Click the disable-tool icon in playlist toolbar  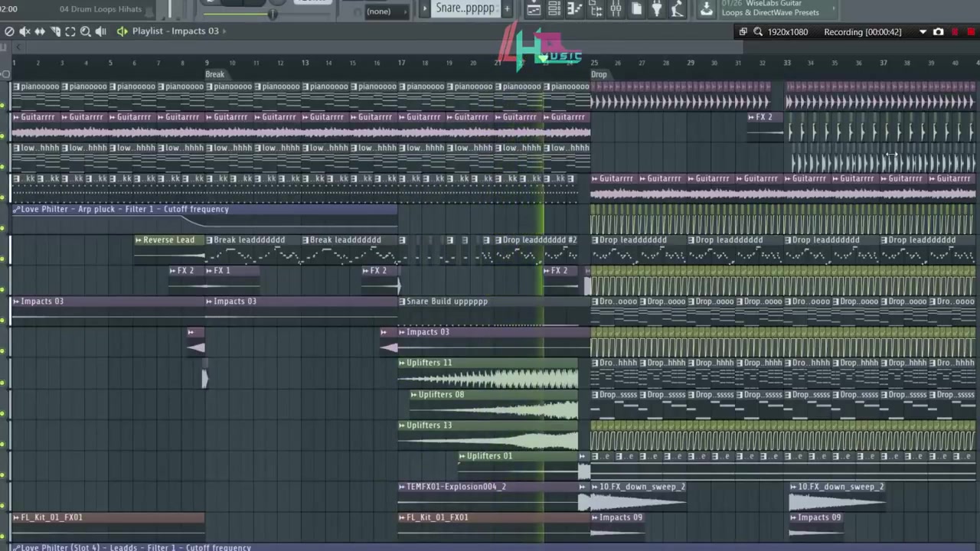pos(9,31)
